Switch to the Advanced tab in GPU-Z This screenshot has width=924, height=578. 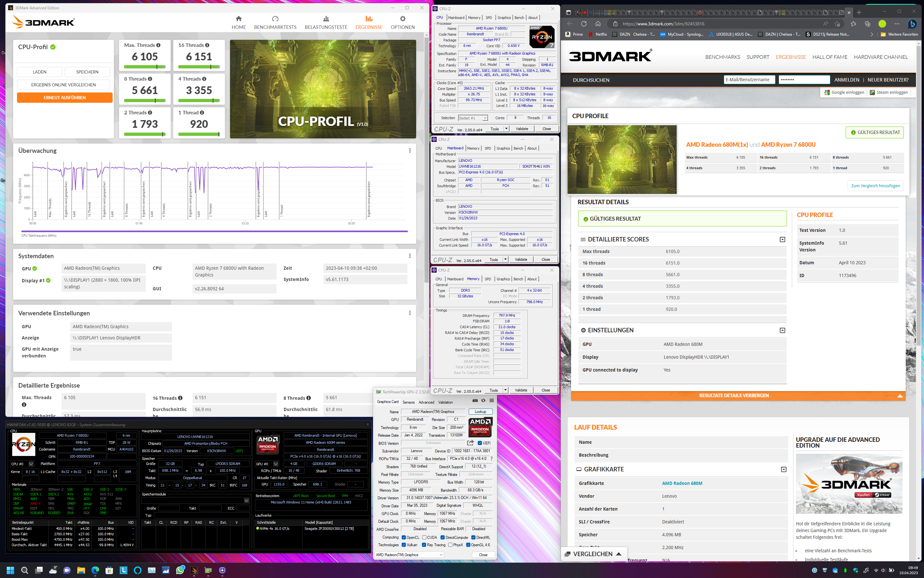426,402
